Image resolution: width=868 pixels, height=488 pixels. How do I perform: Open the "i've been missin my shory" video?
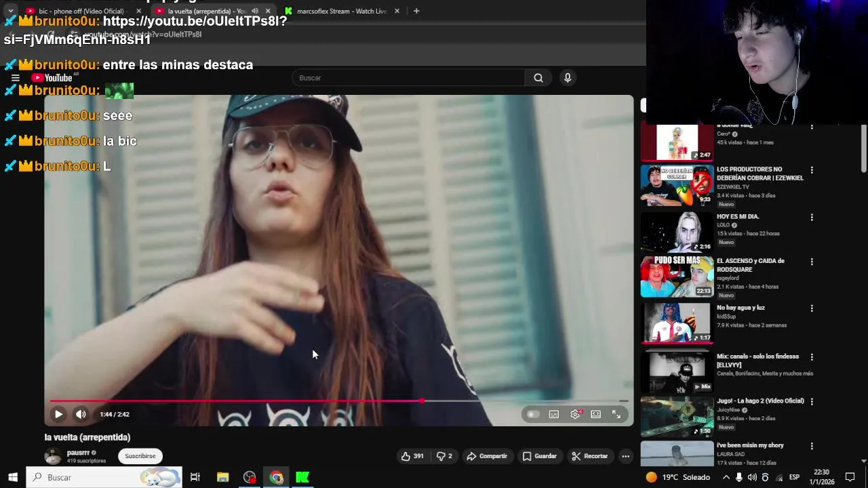click(750, 445)
